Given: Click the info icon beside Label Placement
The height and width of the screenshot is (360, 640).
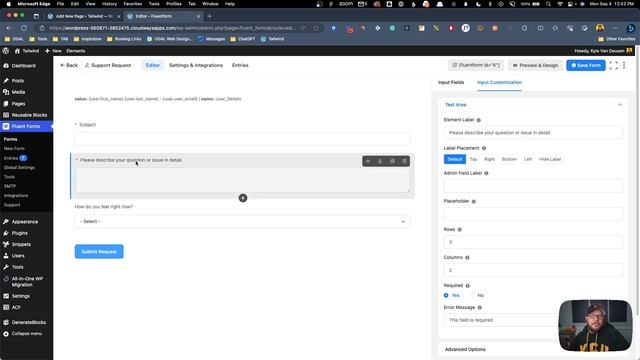Looking at the screenshot, I should coord(484,149).
